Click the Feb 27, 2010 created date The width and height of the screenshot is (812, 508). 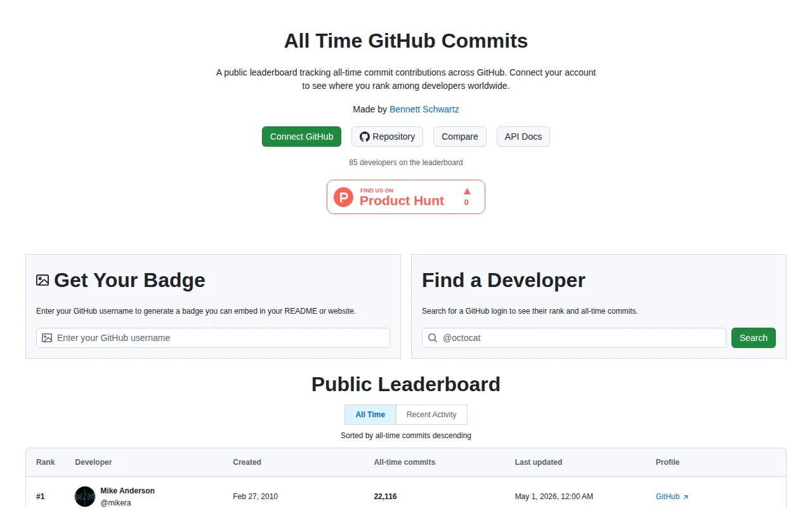click(255, 497)
